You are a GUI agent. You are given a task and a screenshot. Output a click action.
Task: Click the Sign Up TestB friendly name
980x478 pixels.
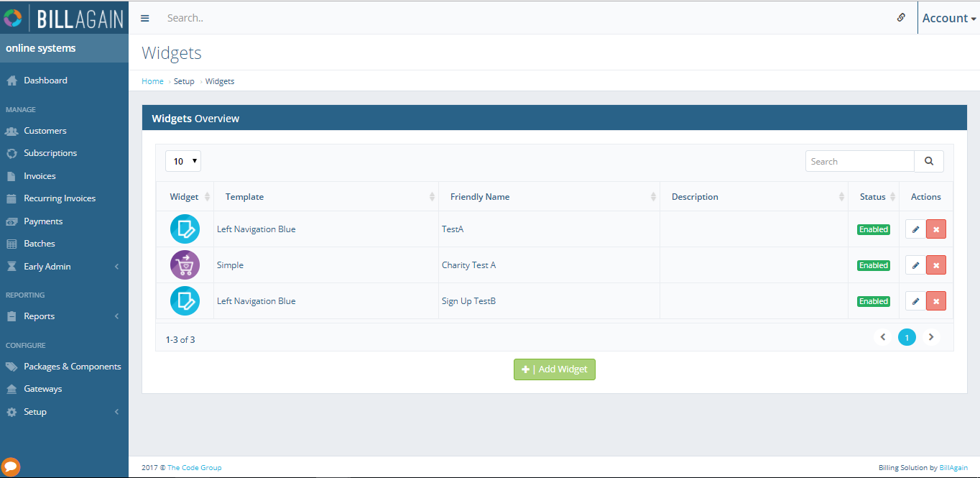[x=468, y=301]
